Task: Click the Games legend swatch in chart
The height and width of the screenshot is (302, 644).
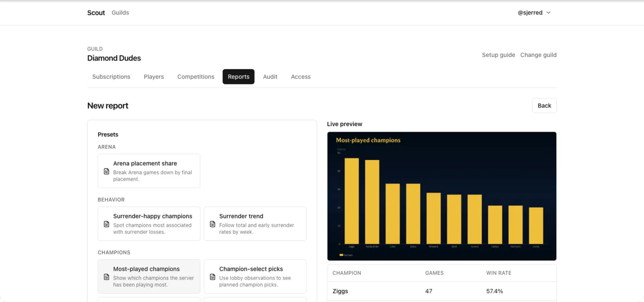Action: 341,255
